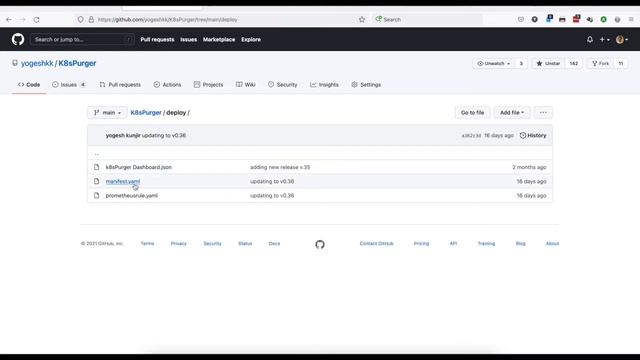View forks count 11
This screenshot has height=360, width=640.
621,64
